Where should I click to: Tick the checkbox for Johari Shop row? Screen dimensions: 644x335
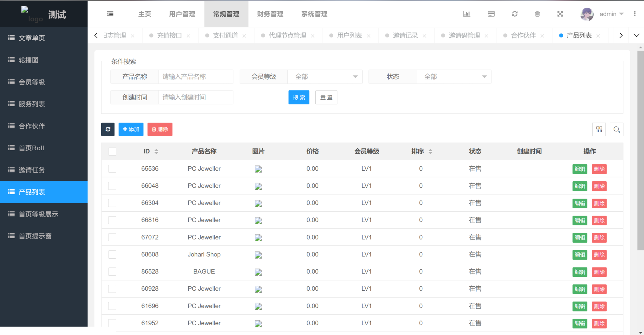click(x=112, y=255)
